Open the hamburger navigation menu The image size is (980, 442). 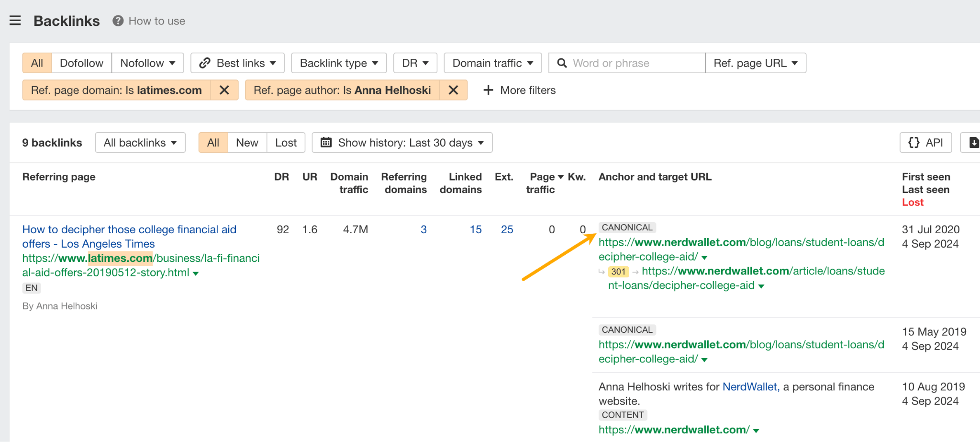click(15, 20)
